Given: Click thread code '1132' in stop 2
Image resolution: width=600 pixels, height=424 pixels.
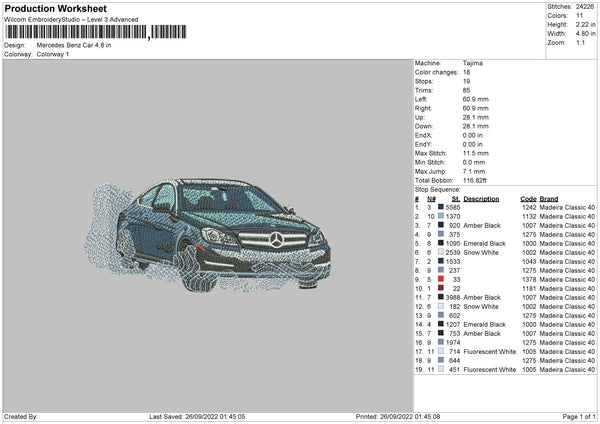Looking at the screenshot, I should pyautogui.click(x=529, y=217).
